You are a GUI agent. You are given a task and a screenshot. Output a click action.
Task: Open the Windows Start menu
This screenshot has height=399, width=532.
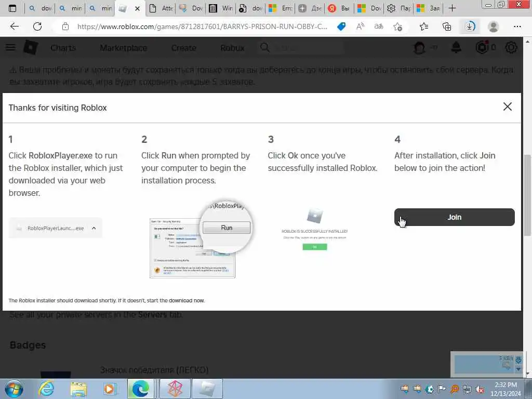(14, 389)
